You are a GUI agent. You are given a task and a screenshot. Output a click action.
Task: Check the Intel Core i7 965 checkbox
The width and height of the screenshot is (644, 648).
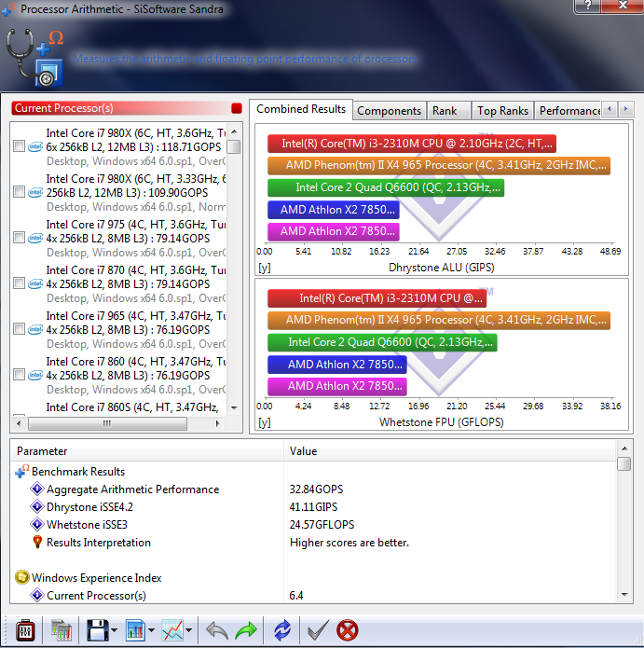point(19,329)
